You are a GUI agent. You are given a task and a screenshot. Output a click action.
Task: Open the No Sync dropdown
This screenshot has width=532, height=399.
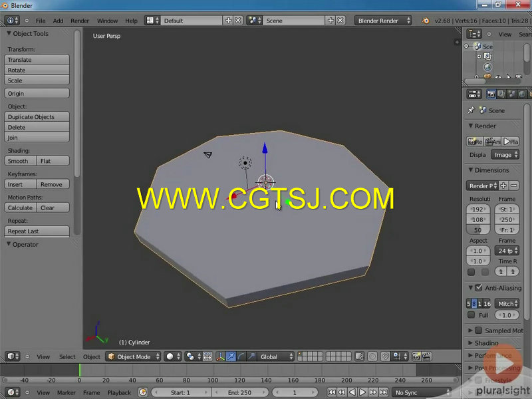pyautogui.click(x=422, y=392)
